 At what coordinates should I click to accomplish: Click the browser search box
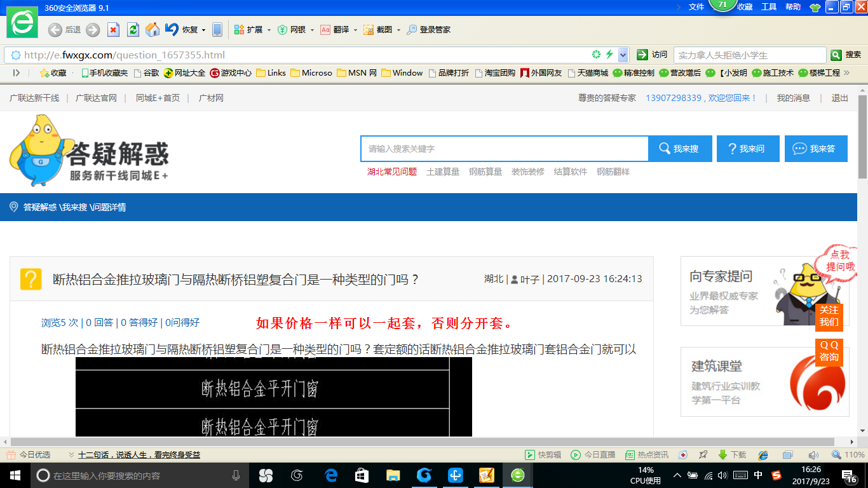(x=750, y=55)
